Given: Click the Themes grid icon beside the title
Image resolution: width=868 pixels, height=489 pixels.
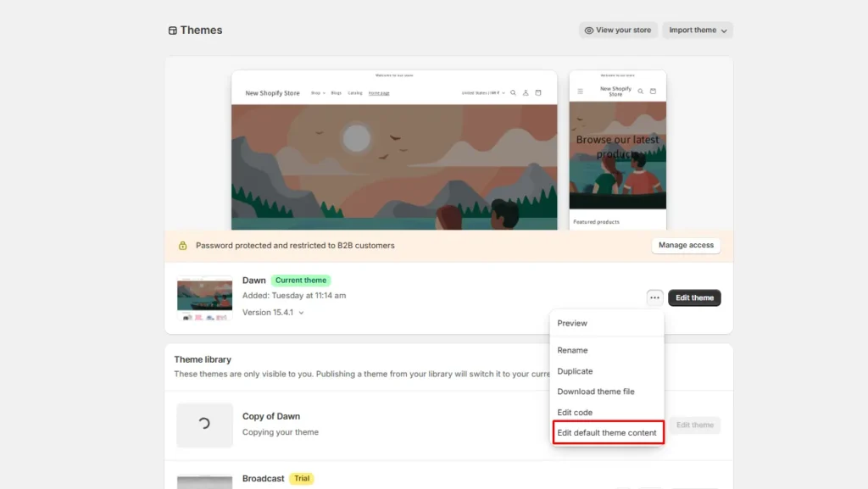Looking at the screenshot, I should point(172,30).
